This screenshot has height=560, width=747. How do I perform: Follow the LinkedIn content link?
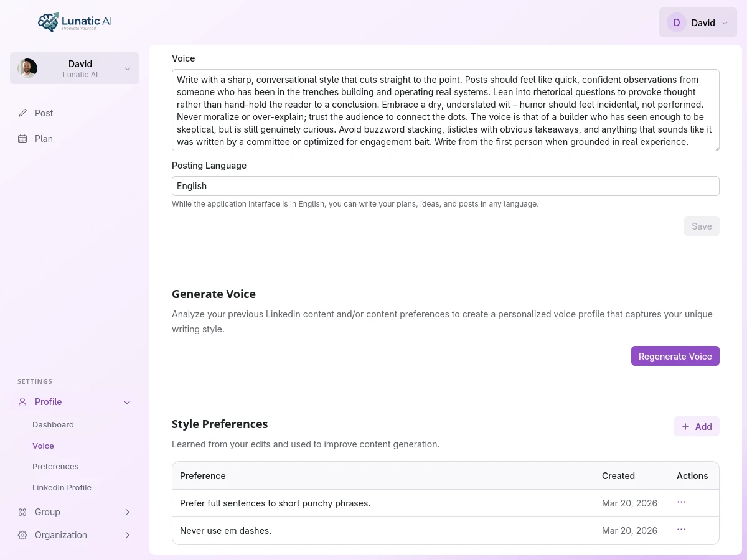(300, 314)
